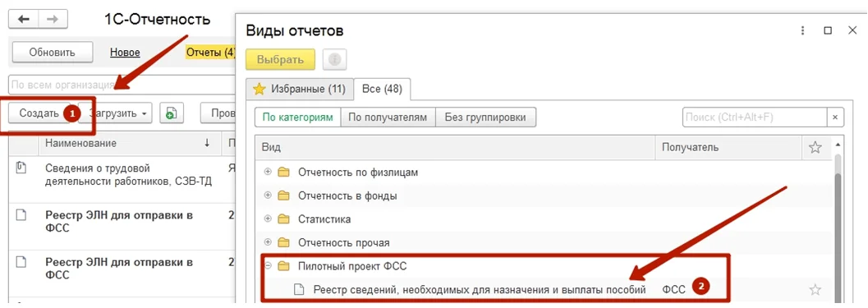
Task: Select the По категориям grouping
Action: coord(298,117)
